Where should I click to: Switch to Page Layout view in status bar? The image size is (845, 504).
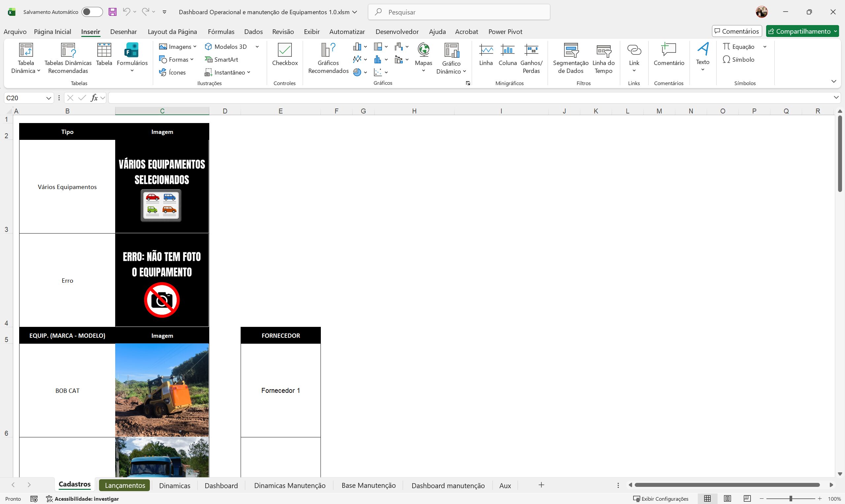point(727,499)
